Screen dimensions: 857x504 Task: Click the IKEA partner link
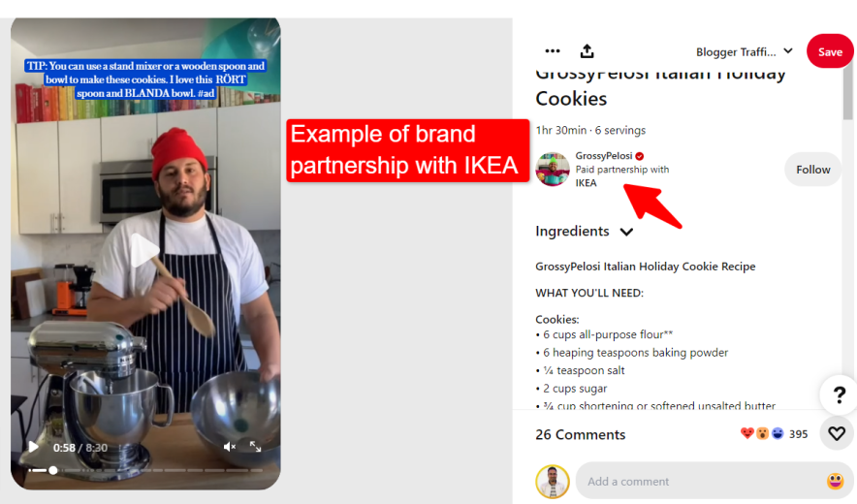(587, 183)
